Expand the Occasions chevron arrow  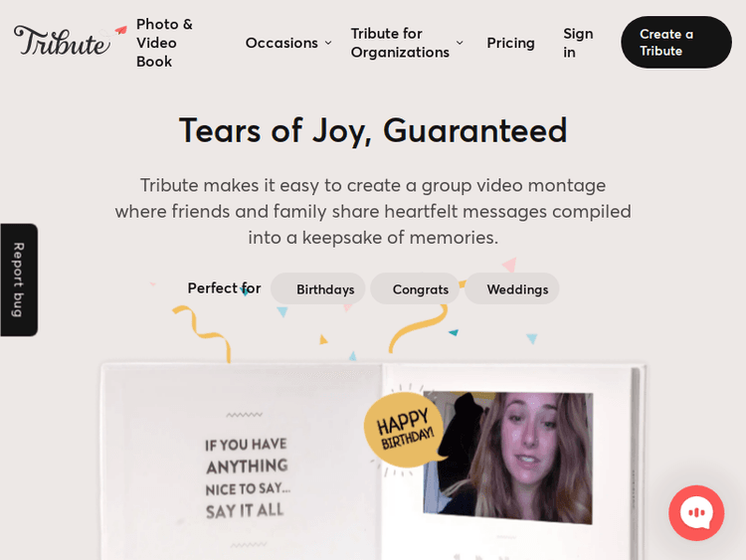(328, 43)
